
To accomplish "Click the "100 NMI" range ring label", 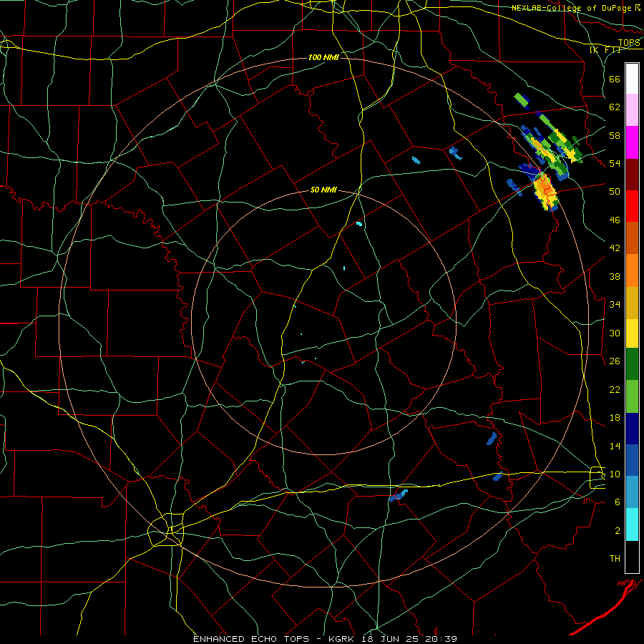I will tap(323, 57).
